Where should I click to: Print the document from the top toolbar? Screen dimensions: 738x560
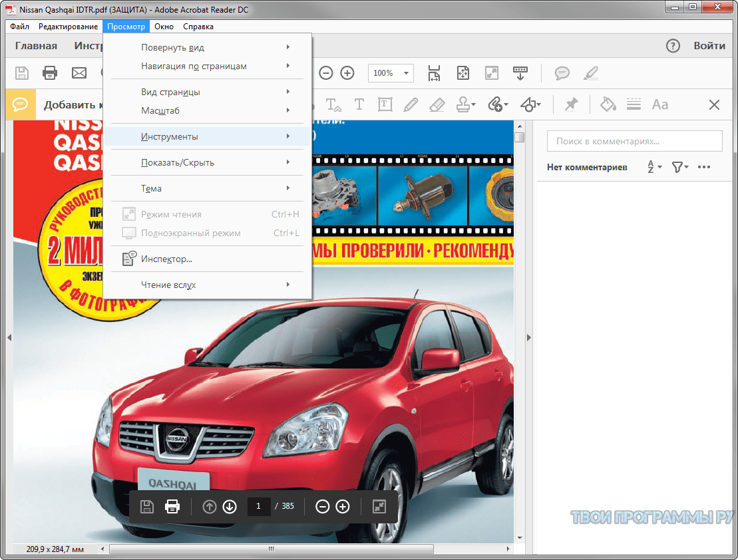pos(50,73)
